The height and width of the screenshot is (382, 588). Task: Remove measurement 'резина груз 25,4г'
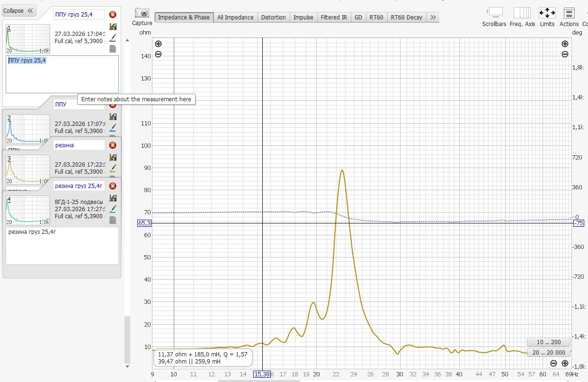click(x=113, y=186)
